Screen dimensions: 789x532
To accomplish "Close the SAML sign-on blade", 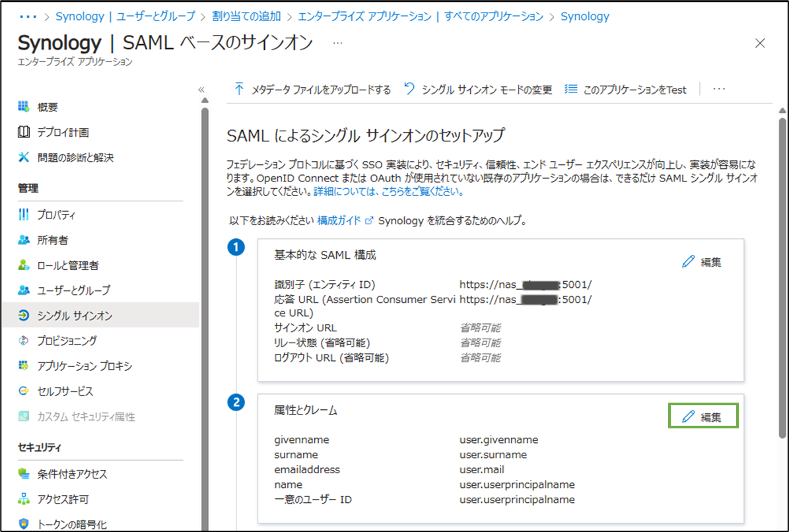I will click(760, 44).
